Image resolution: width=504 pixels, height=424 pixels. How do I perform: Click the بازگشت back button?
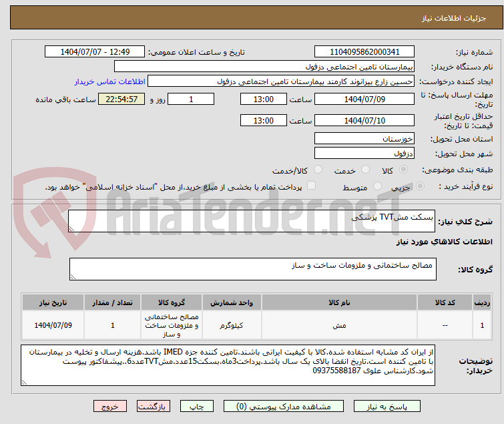coord(154,407)
